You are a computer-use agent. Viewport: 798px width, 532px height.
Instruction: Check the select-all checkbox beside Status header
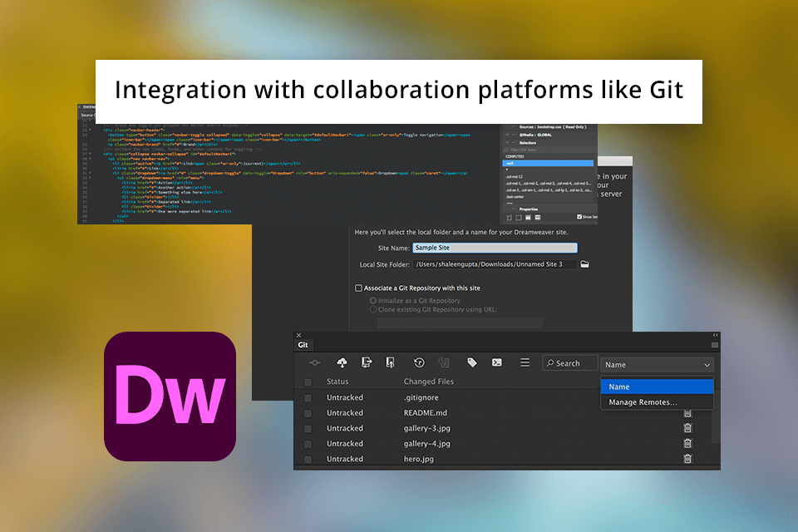[308, 382]
